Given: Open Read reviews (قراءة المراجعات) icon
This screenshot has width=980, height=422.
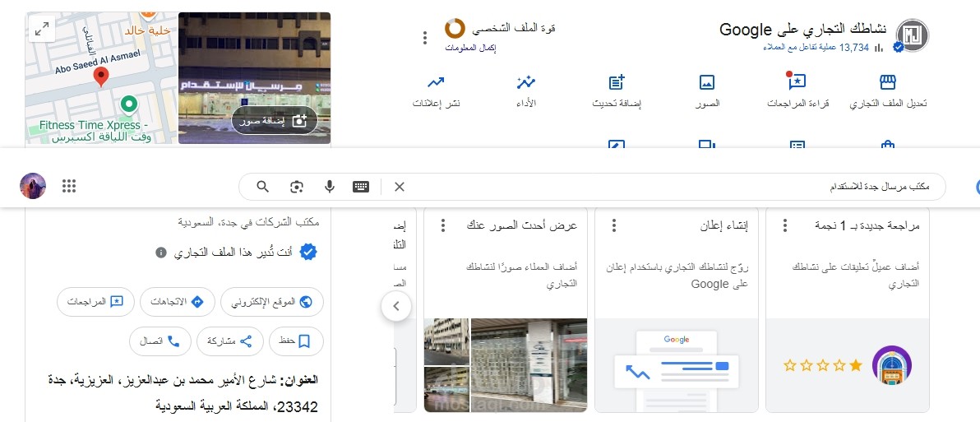Looking at the screenshot, I should click(796, 82).
